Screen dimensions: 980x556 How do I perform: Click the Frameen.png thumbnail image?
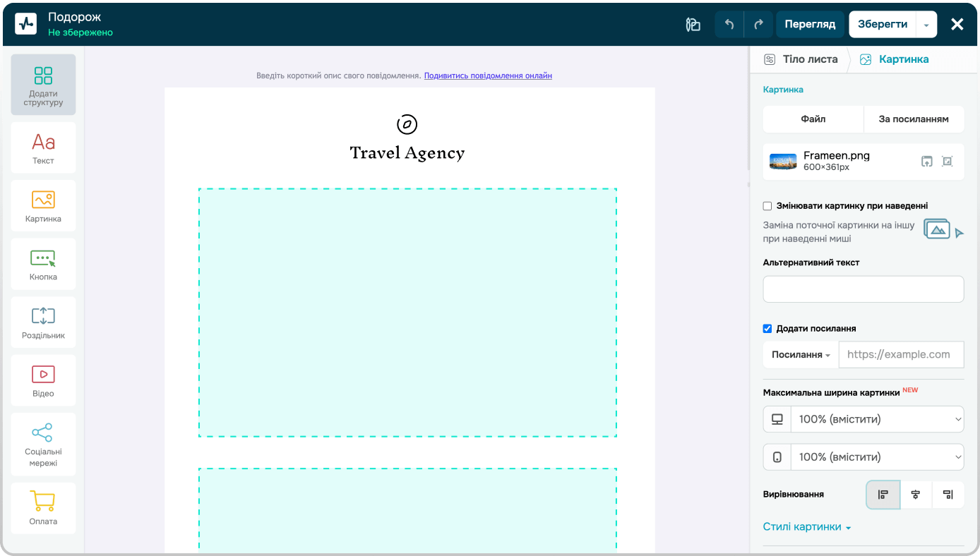click(783, 162)
